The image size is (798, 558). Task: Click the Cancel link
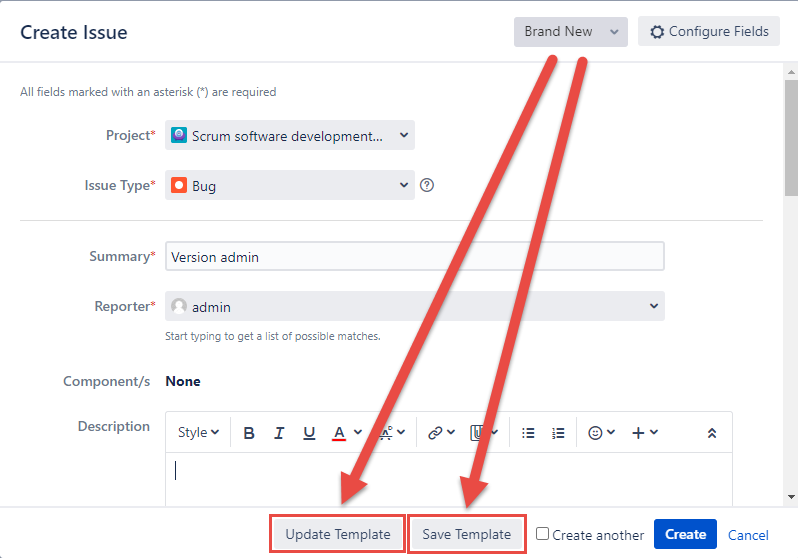pos(748,535)
